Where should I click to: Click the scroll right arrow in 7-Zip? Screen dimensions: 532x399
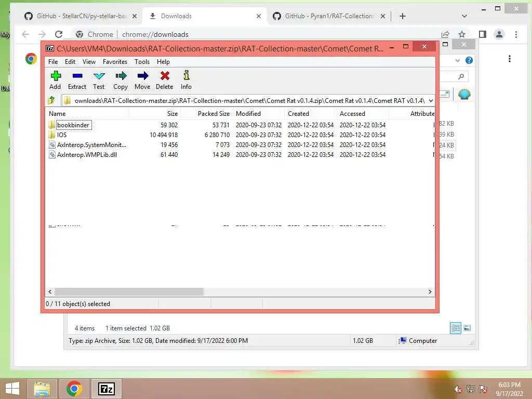(430, 292)
